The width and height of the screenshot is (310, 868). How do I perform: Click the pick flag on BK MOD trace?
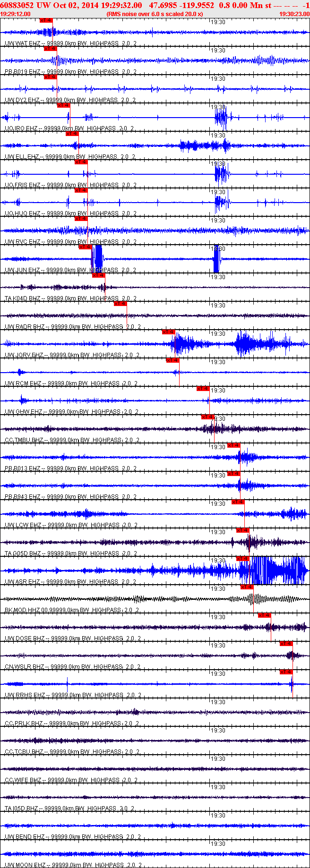(x=247, y=587)
